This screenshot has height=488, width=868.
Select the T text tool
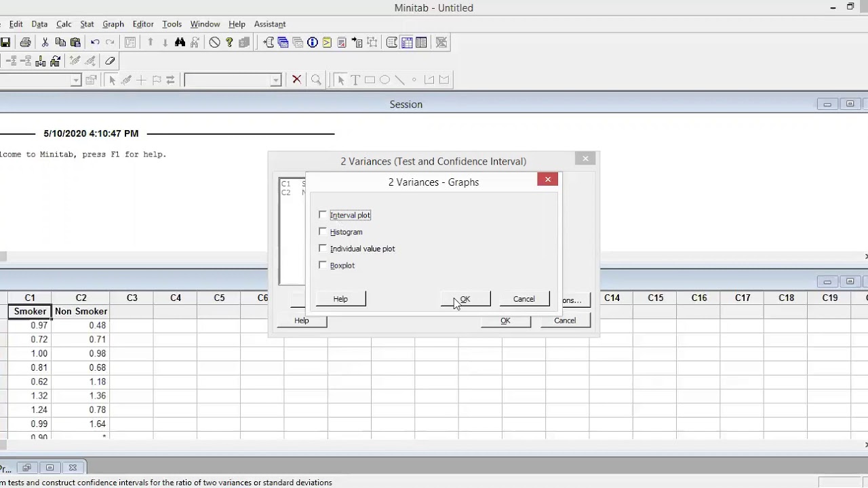pos(355,80)
